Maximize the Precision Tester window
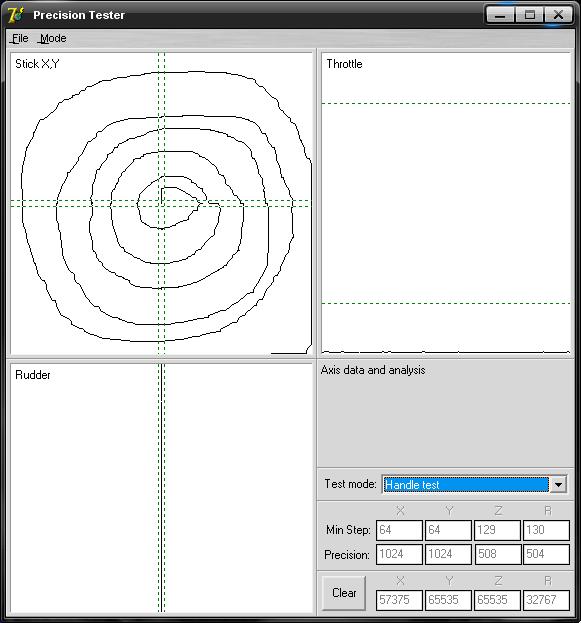The image size is (581, 623). point(529,15)
